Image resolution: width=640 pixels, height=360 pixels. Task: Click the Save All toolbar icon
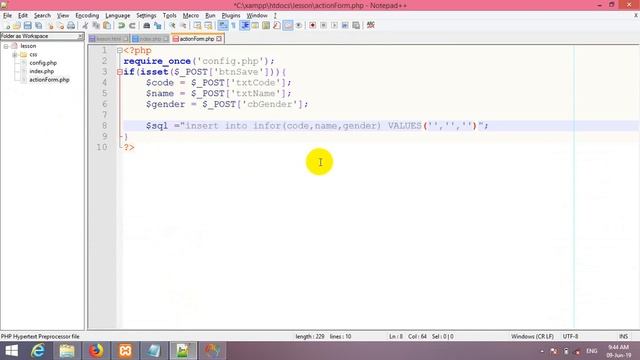coord(38,25)
